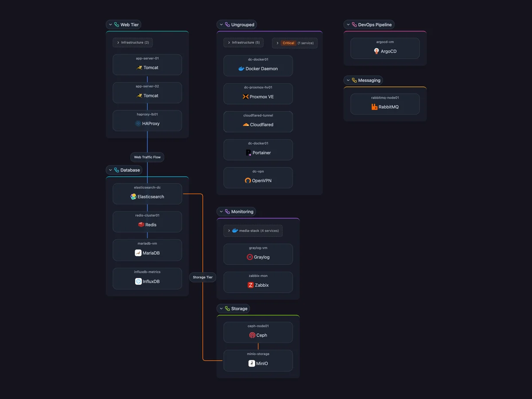The image size is (532, 399).
Task: Click the DevOps Pipeline group icon
Action: pyautogui.click(x=354, y=25)
